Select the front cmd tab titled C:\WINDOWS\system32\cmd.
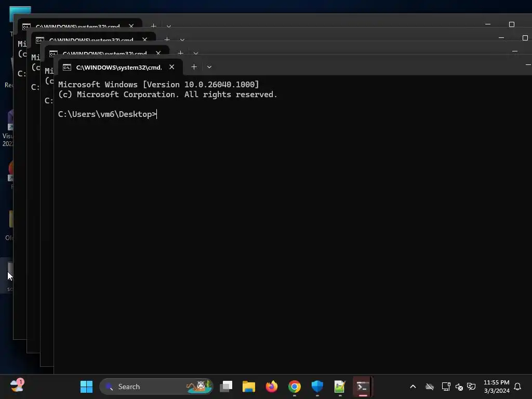532x399 pixels. coord(121,67)
